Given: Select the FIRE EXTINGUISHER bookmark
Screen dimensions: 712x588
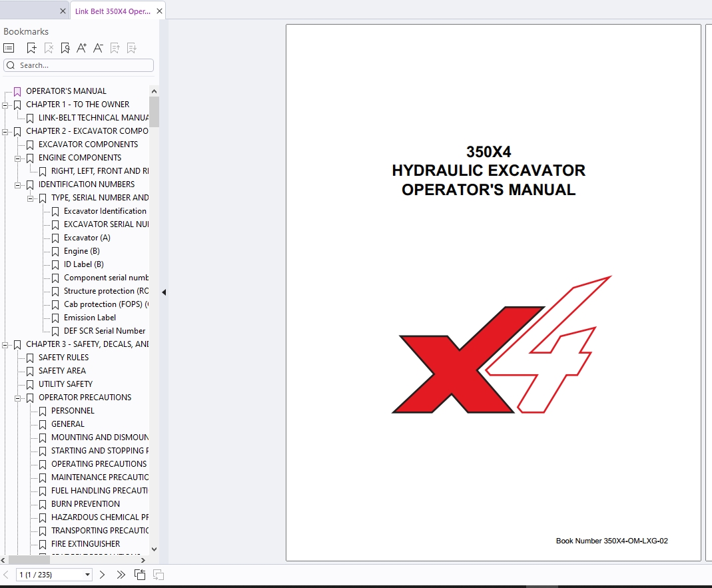Looking at the screenshot, I should 85,544.
